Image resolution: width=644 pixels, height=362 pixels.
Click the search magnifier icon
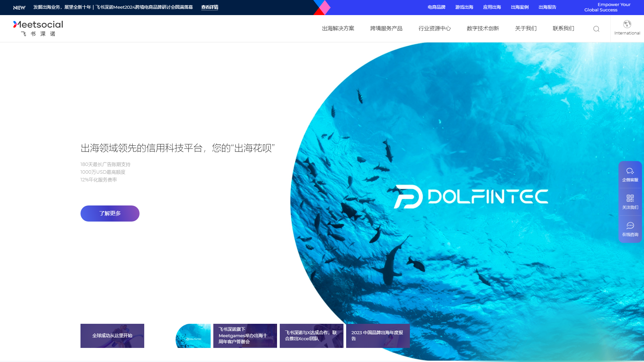click(x=596, y=29)
